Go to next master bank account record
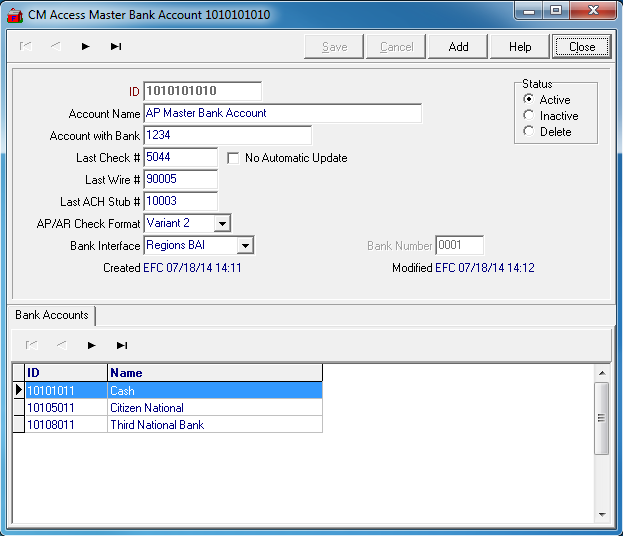Screen dimensions: 623x536 pyautogui.click(x=86, y=46)
